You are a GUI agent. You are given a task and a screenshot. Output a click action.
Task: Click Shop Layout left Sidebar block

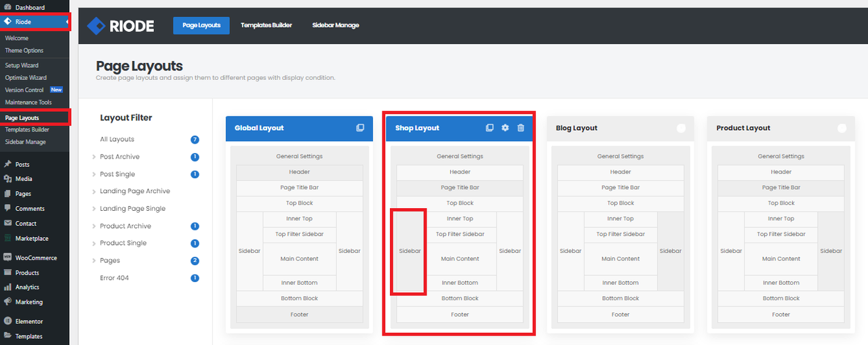tap(410, 251)
